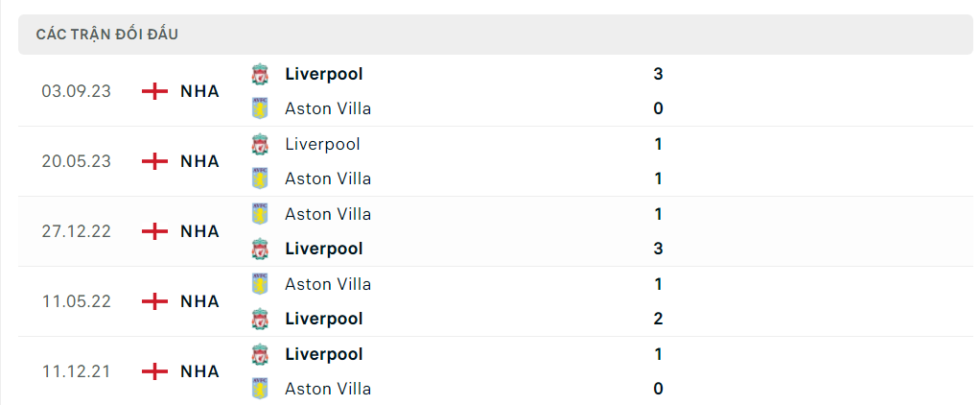
Task: Click Liverpool crest in 11.05.22 match
Action: click(260, 319)
